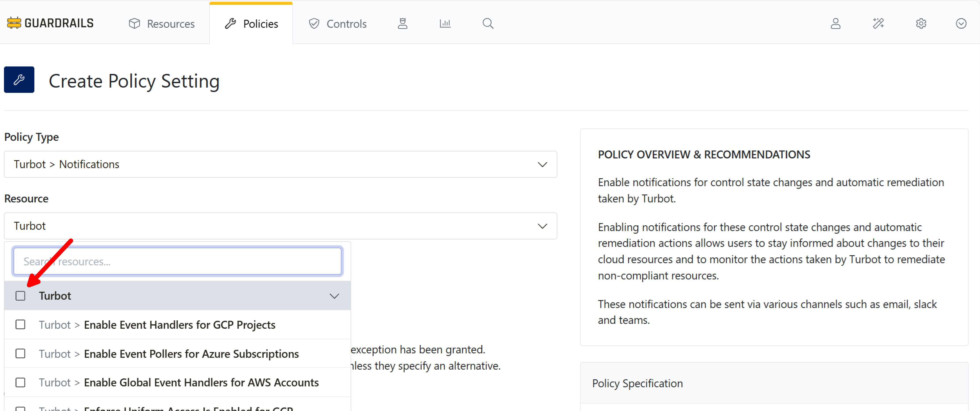Image resolution: width=980 pixels, height=411 pixels.
Task: Click the Search resources input field
Action: click(x=177, y=262)
